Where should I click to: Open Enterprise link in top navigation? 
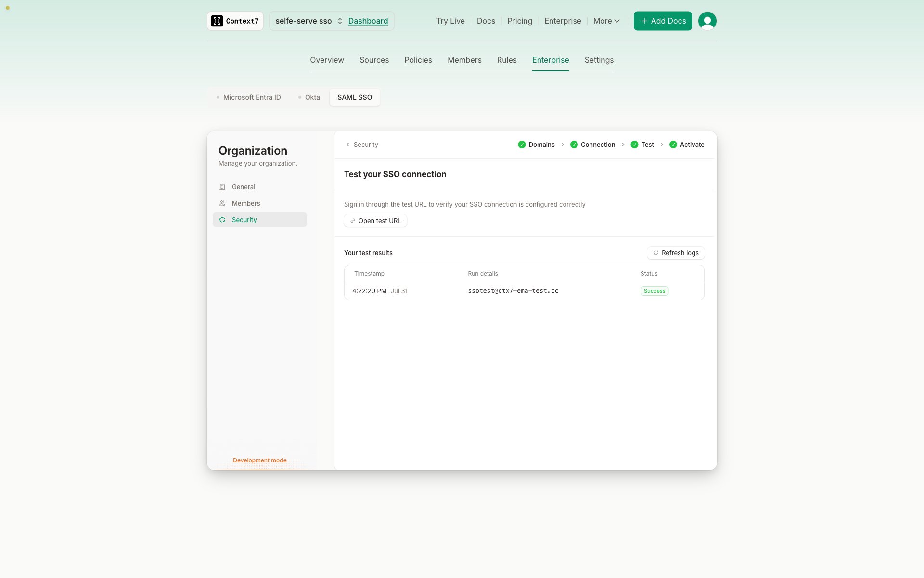[x=563, y=21]
